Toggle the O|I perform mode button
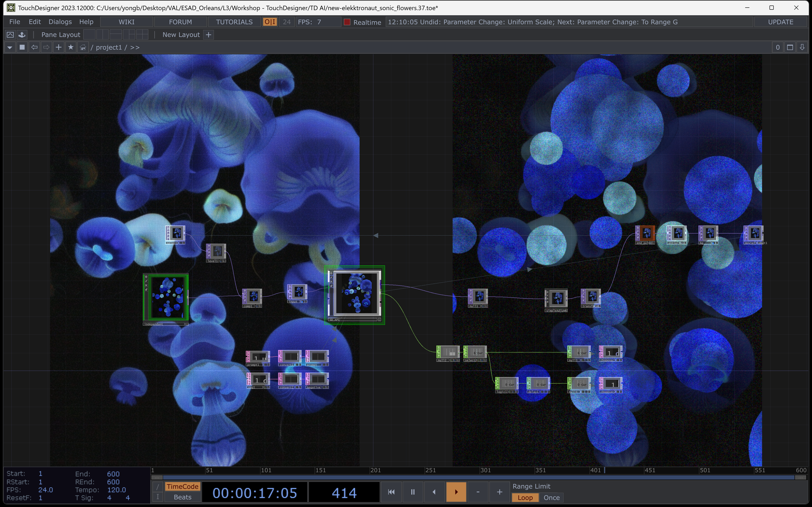 pyautogui.click(x=270, y=22)
